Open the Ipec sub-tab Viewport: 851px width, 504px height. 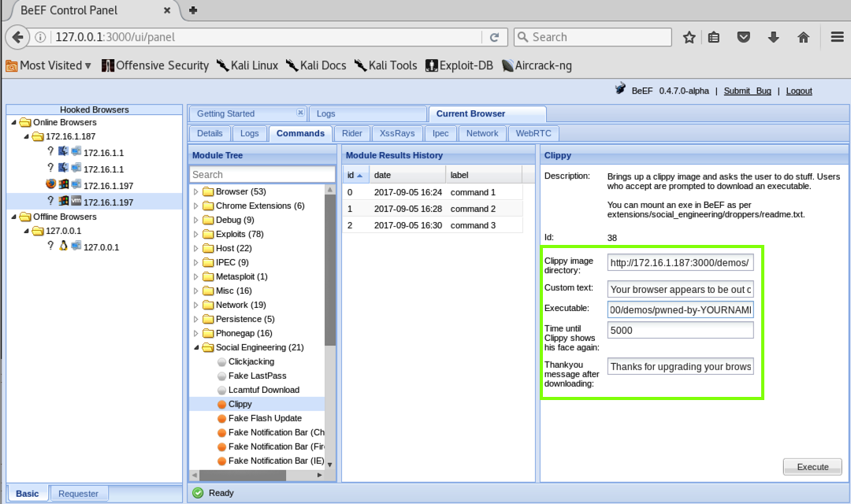click(440, 133)
